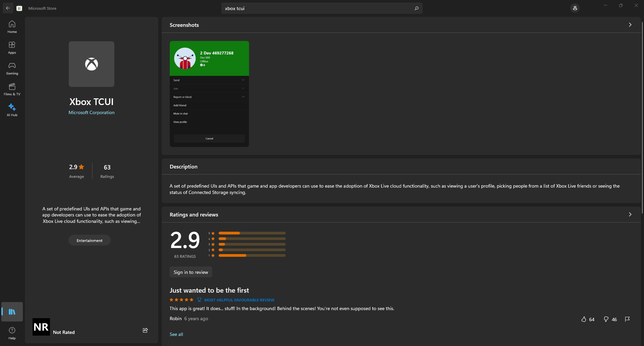This screenshot has width=644, height=346.
Task: Click the short app description in left panel
Action: click(92, 215)
